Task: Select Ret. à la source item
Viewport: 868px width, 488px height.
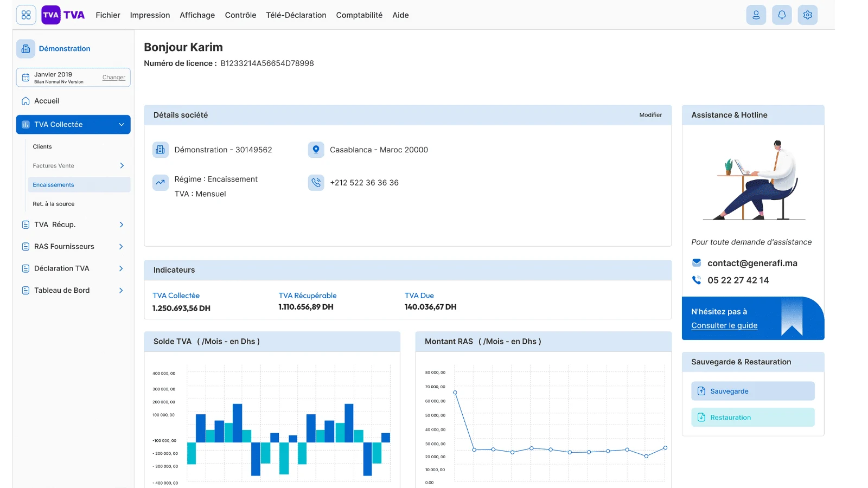Action: pyautogui.click(x=54, y=204)
